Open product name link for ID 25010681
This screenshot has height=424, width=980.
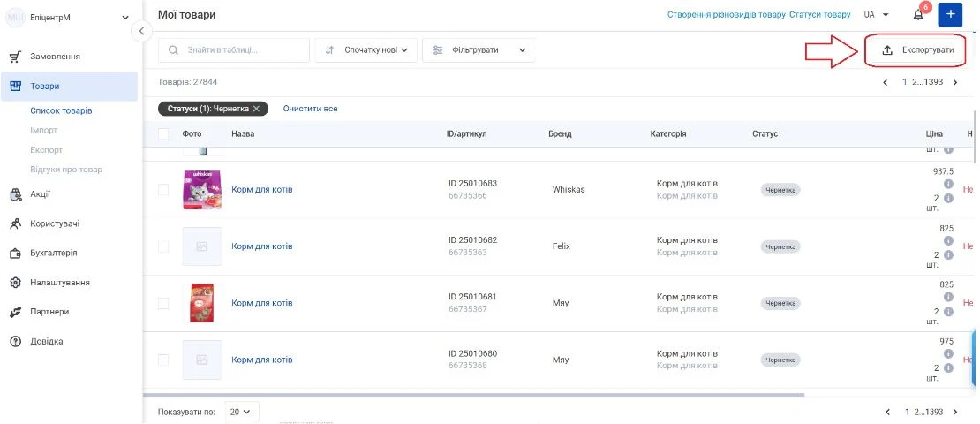[x=262, y=303]
